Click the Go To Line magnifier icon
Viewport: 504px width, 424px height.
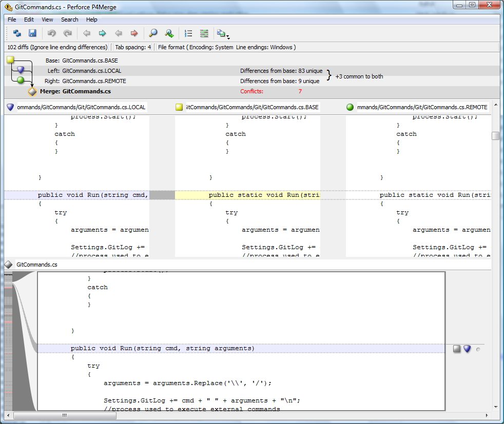169,33
